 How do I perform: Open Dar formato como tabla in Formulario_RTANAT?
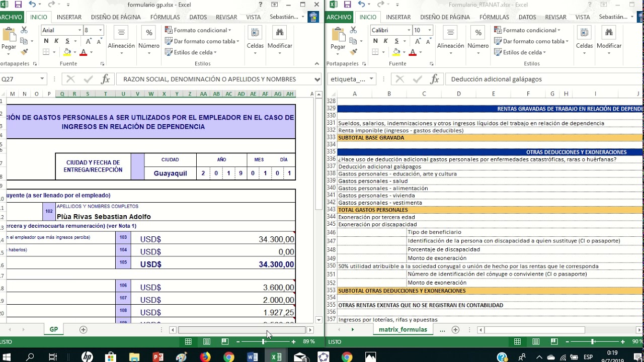click(531, 41)
